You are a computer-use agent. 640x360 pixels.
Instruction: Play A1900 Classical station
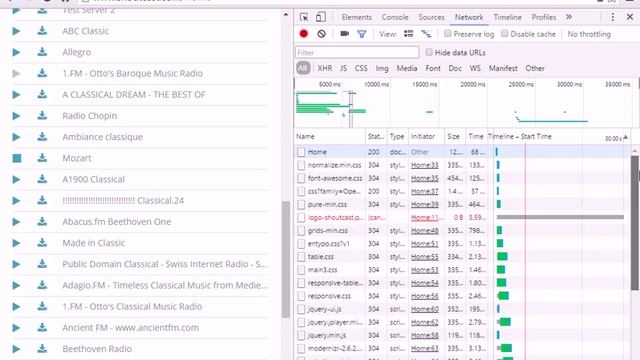(16, 180)
